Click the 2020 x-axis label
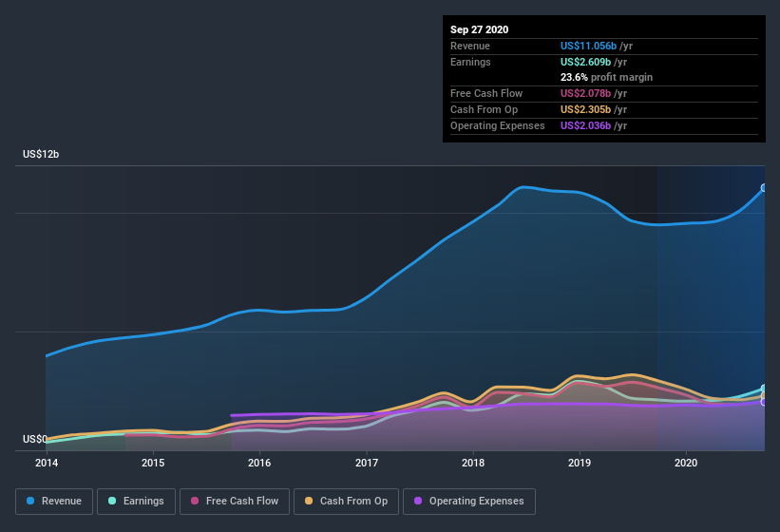780x532 pixels. pyautogui.click(x=686, y=463)
